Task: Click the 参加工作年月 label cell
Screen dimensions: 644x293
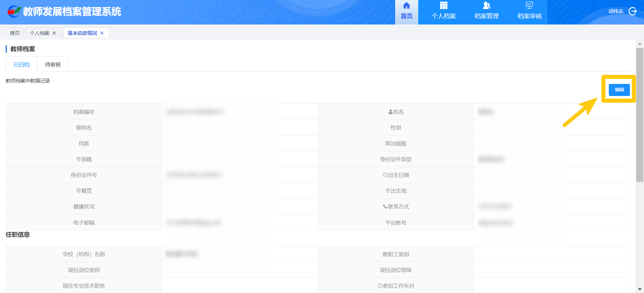Action: 396,286
